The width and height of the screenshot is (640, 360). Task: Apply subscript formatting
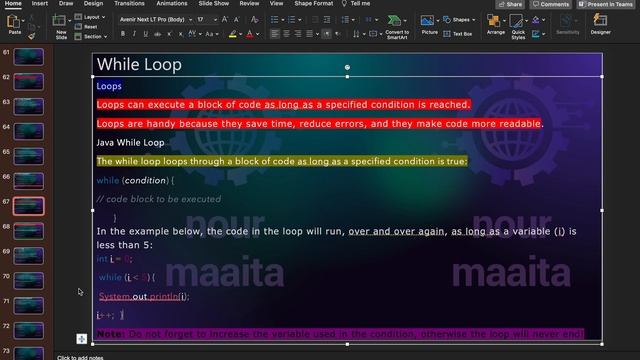coord(181,34)
